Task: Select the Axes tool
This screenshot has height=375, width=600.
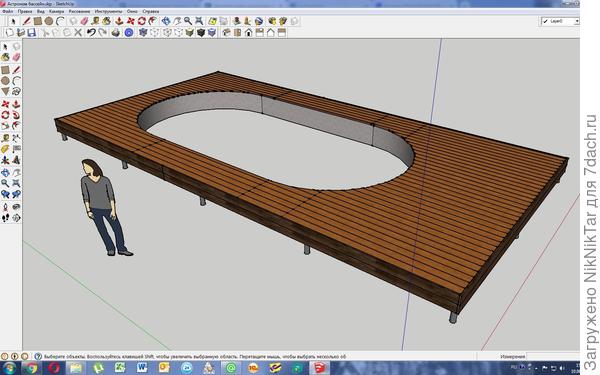Action: tap(5, 160)
